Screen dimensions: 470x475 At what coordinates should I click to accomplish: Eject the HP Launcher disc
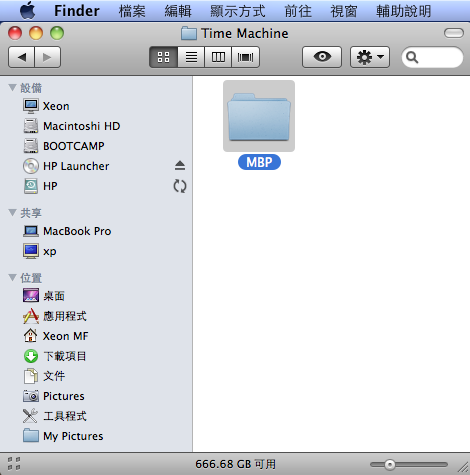[x=180, y=165]
